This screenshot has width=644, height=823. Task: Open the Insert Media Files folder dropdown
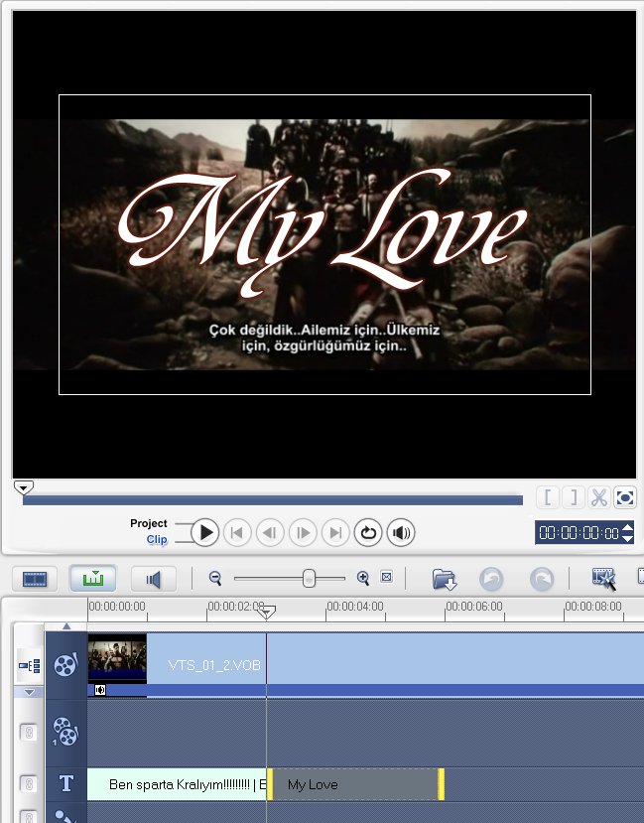click(445, 579)
